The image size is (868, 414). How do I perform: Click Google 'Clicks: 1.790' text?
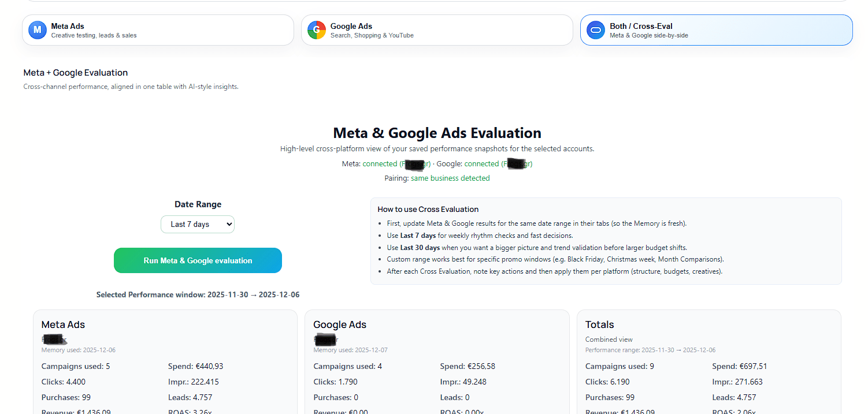(x=336, y=382)
